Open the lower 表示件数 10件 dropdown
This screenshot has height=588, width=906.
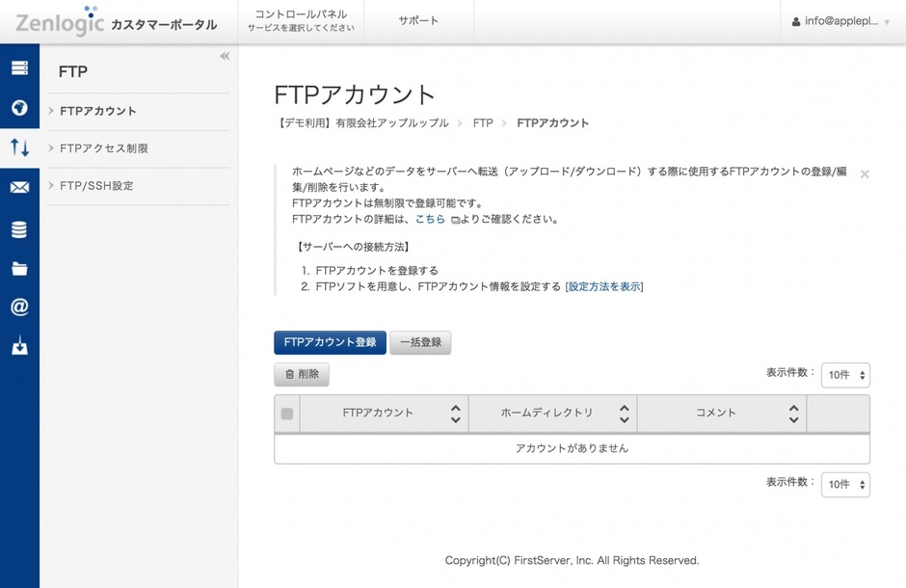(x=845, y=485)
